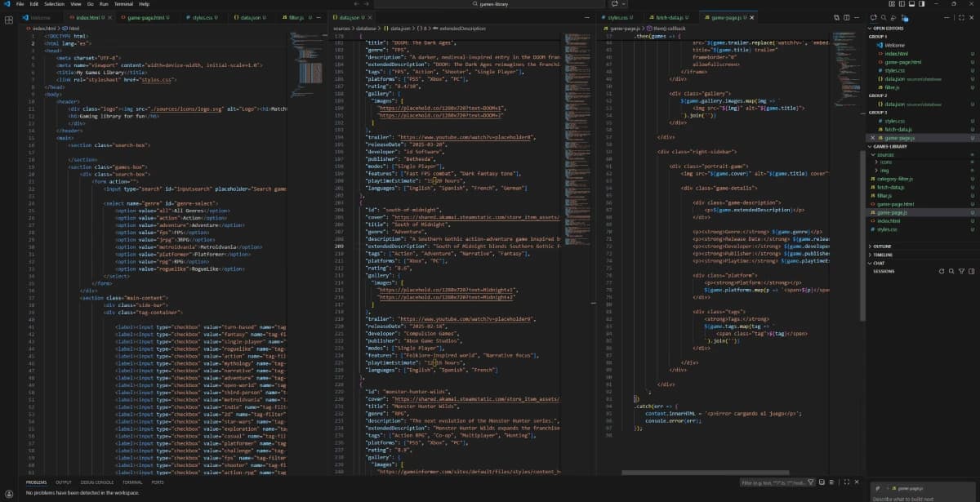This screenshot has height=502, width=980.
Task: Click the second icon in Sessions header
Action: [951, 270]
